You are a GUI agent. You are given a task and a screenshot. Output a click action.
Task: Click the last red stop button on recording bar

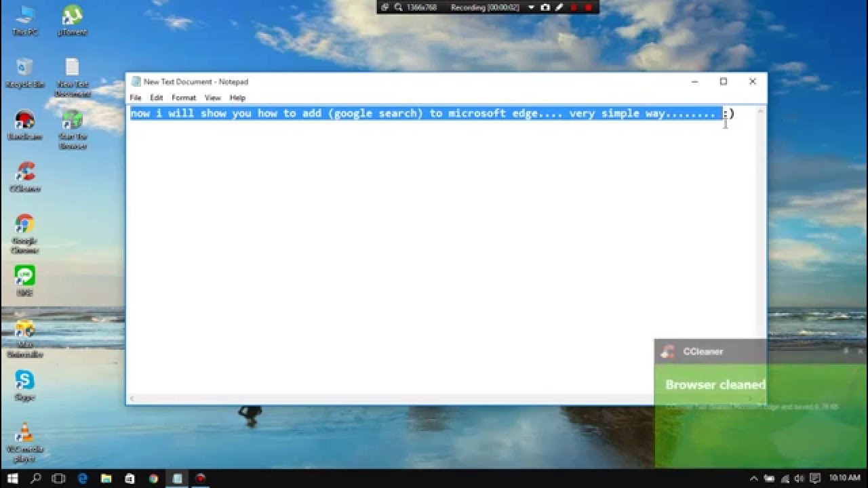[x=588, y=7]
